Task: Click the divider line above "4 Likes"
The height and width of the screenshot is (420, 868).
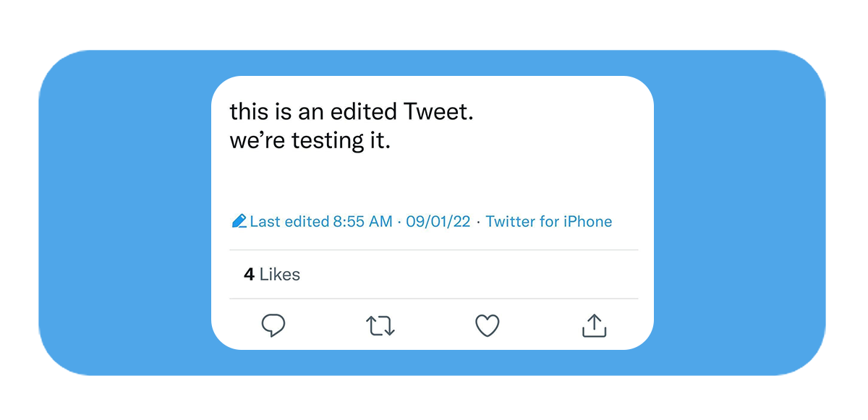Action: pyautogui.click(x=434, y=250)
